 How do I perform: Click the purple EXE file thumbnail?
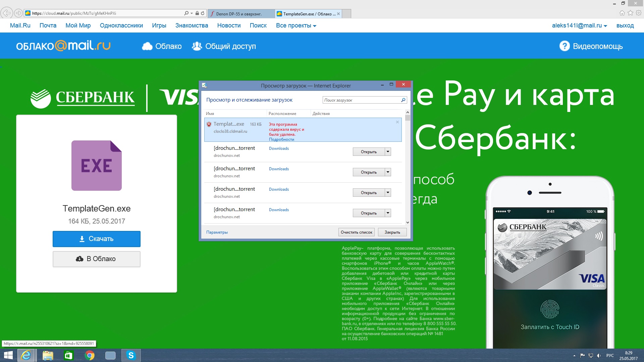pos(97,166)
